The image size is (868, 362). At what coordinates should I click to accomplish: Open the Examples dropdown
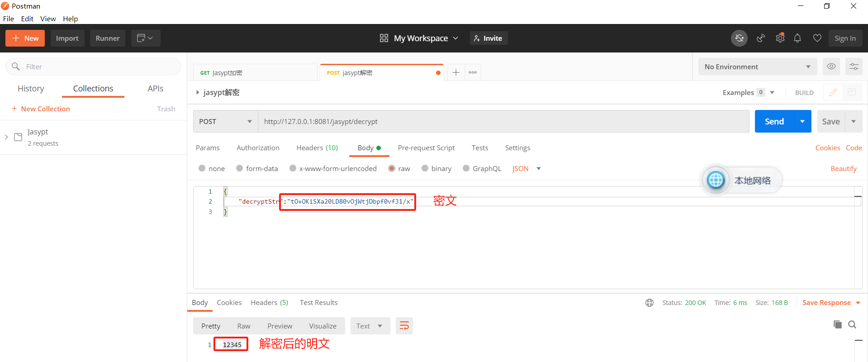click(x=749, y=92)
